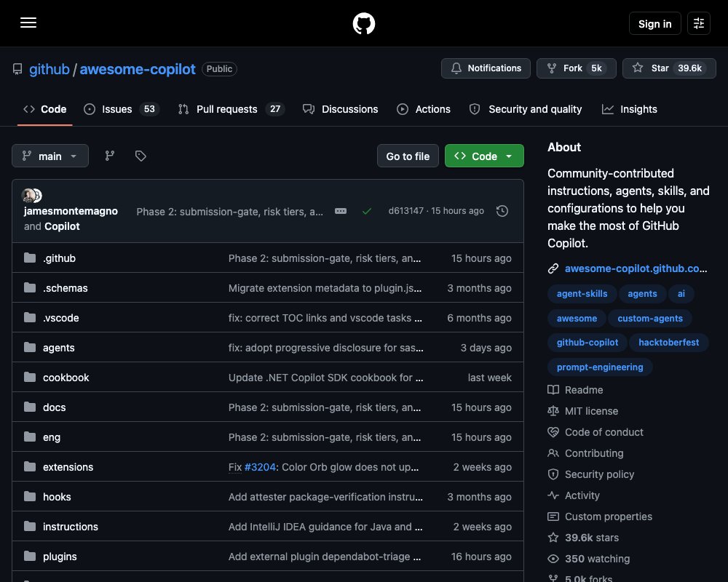This screenshot has height=582, width=728.
Task: Open the Contributing guidelines link
Action: pos(585,453)
